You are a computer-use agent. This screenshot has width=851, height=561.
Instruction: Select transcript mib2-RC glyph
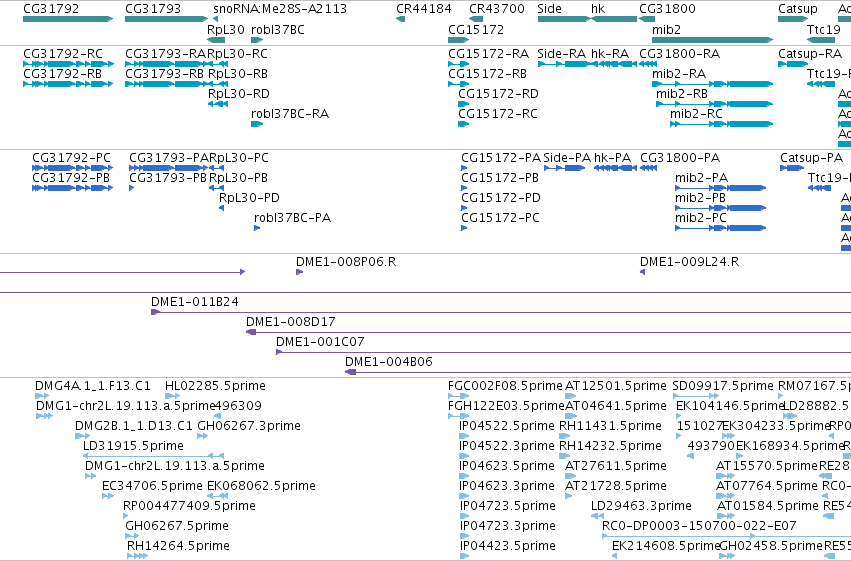pyautogui.click(x=722, y=124)
